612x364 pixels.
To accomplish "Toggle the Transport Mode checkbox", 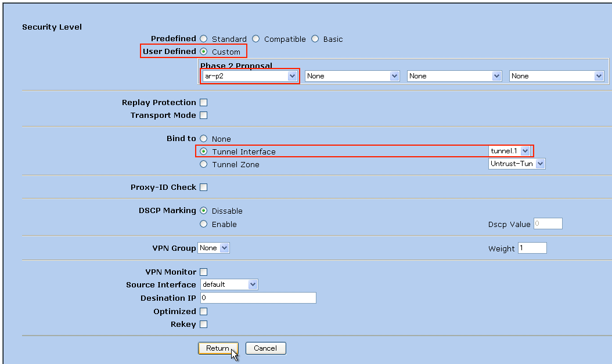I will [x=203, y=115].
